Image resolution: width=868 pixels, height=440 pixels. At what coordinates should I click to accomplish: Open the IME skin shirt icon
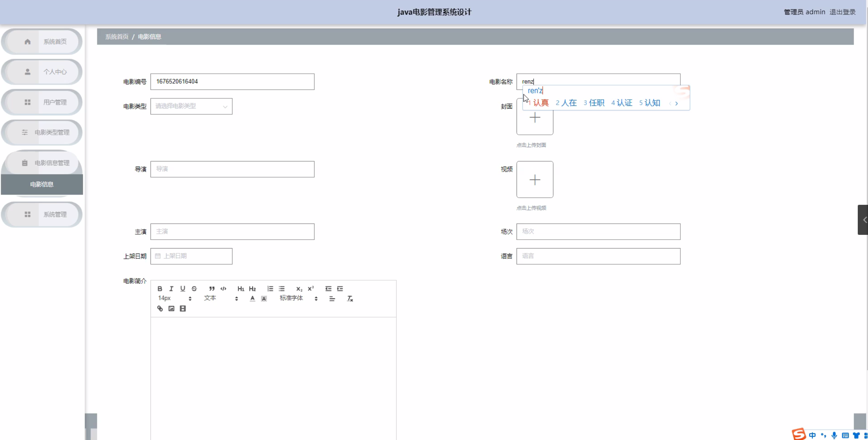pos(856,435)
